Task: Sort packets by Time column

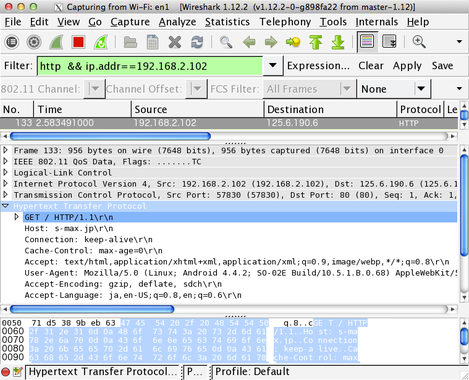Action: point(82,109)
